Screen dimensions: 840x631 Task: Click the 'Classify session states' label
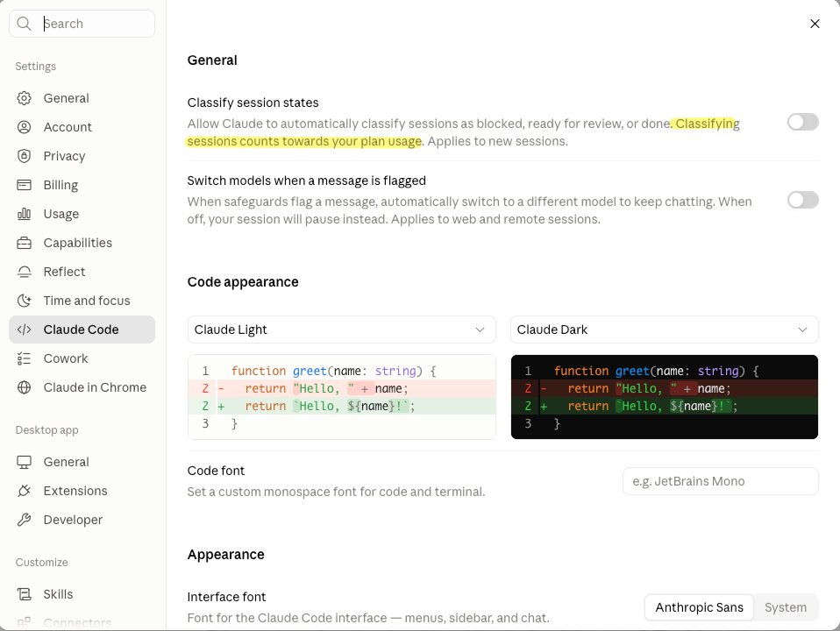253,103
